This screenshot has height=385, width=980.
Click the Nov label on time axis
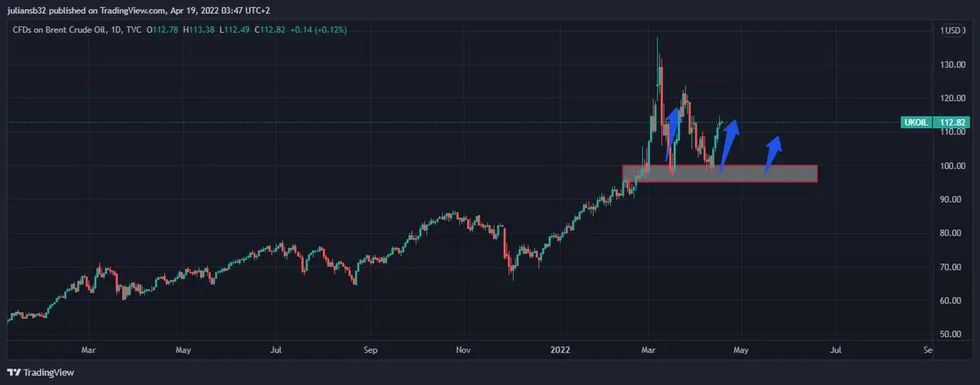coord(463,350)
